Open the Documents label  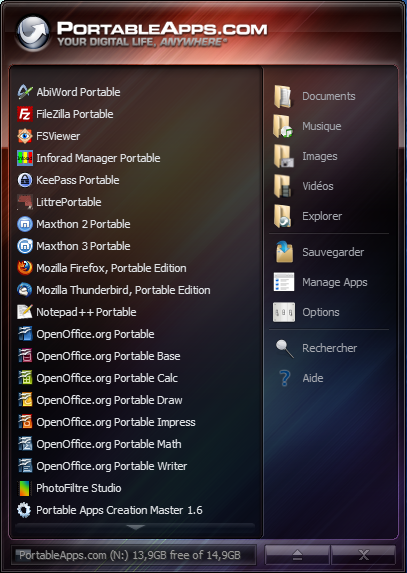[x=328, y=96]
